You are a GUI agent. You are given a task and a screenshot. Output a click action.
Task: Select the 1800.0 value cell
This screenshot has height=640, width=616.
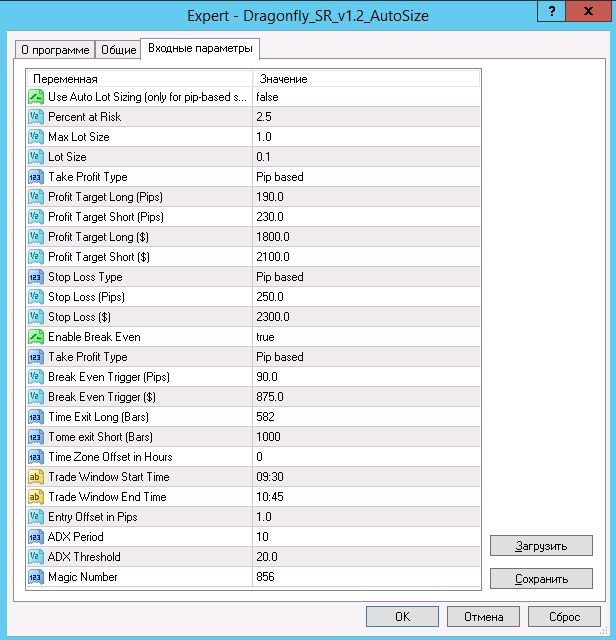click(x=366, y=237)
